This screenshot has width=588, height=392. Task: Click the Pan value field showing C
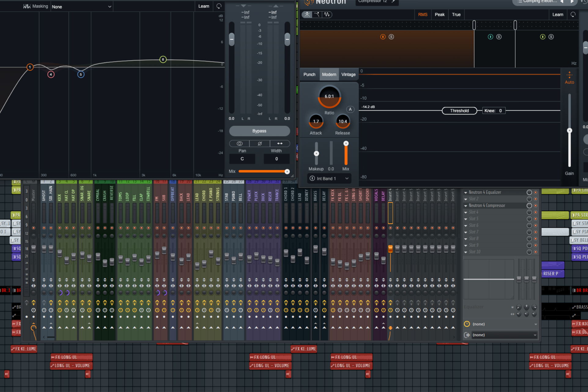click(x=242, y=159)
